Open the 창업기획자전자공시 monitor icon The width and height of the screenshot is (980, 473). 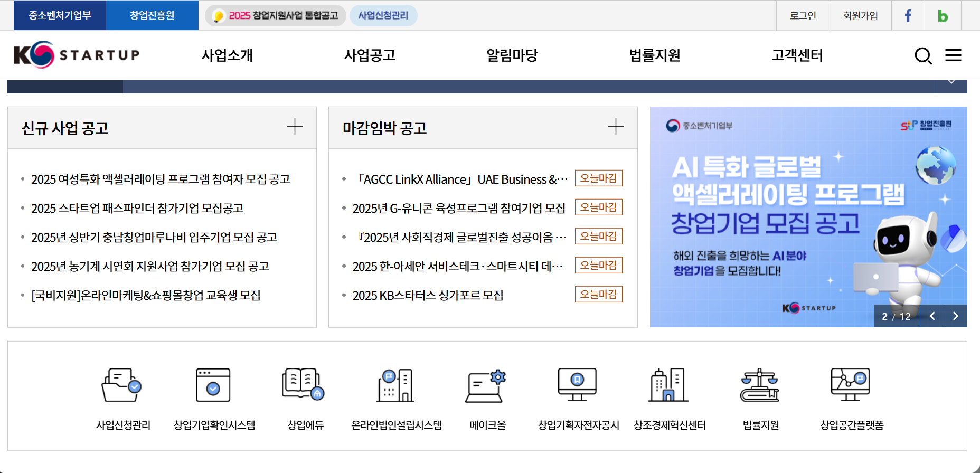(577, 384)
